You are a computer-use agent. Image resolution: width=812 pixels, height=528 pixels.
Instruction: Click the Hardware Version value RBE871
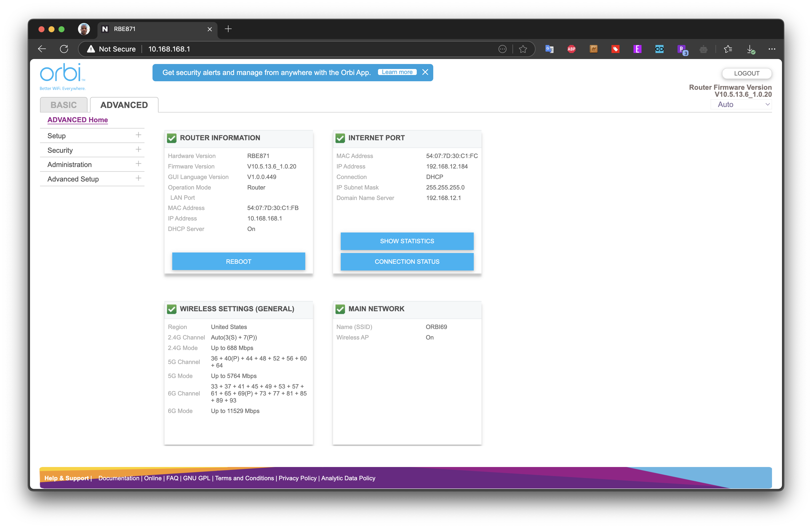(258, 156)
